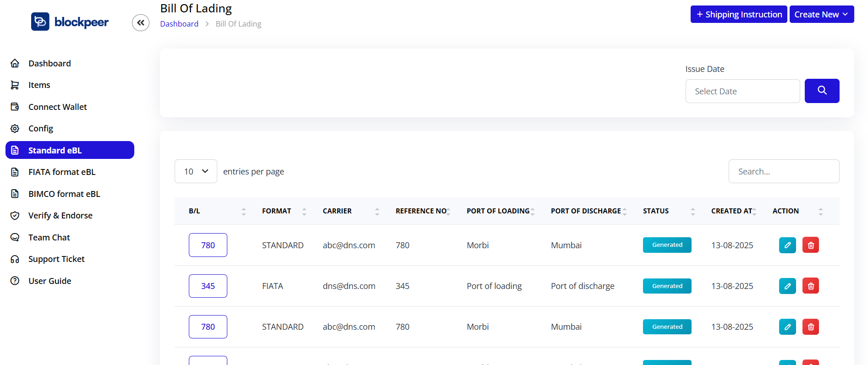Delete the FIATA 345 row via trash icon
The height and width of the screenshot is (365, 868).
click(x=810, y=286)
